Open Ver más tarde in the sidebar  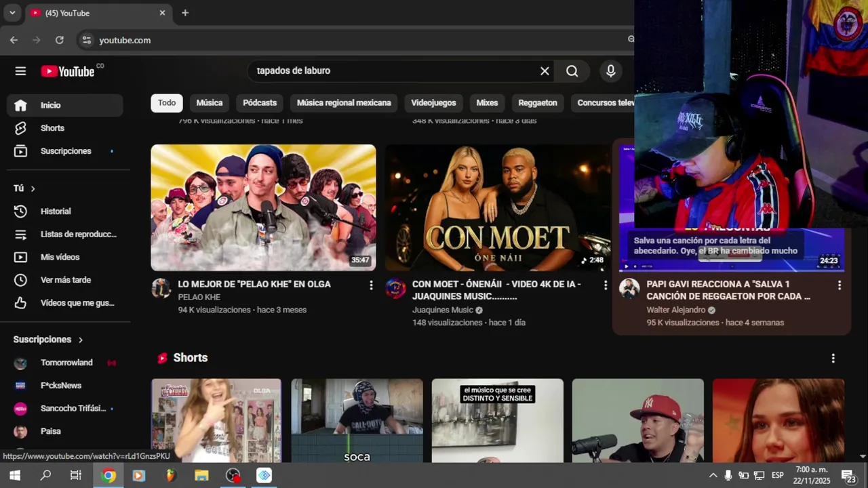[65, 280]
